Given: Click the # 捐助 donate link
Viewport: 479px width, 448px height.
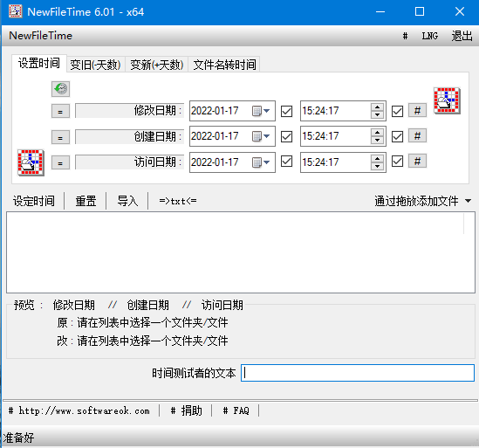Looking at the screenshot, I should coord(187,410).
